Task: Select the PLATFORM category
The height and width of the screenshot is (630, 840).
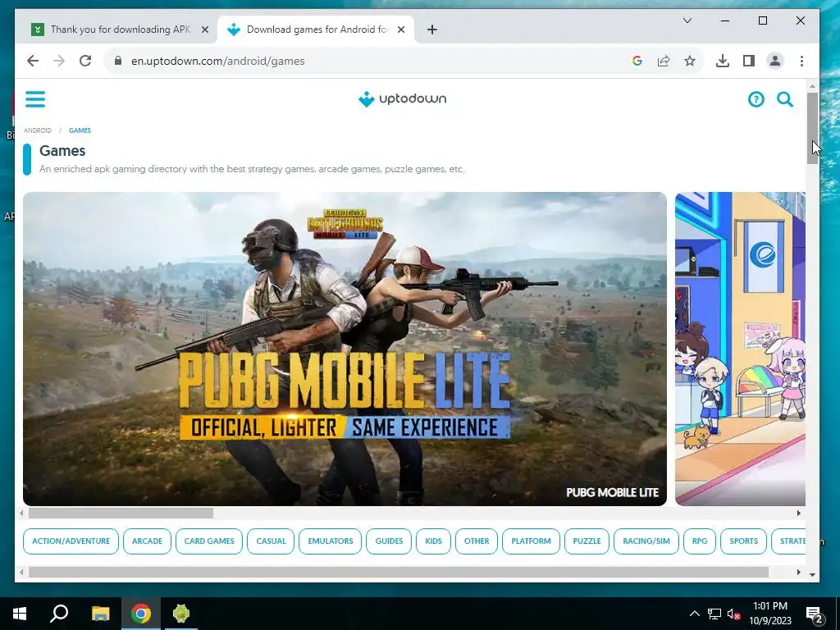Action: (x=531, y=541)
